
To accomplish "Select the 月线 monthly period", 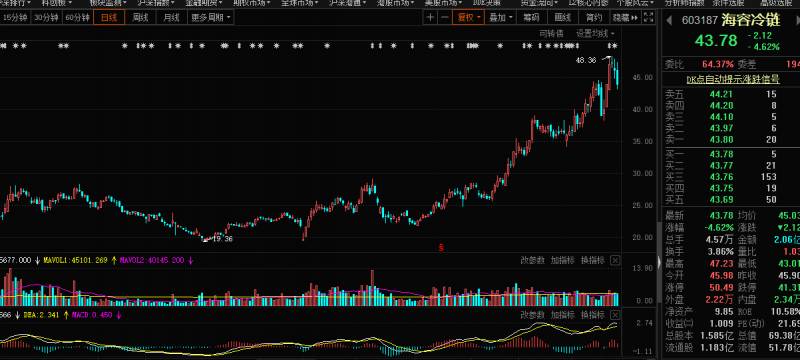I will tap(171, 18).
